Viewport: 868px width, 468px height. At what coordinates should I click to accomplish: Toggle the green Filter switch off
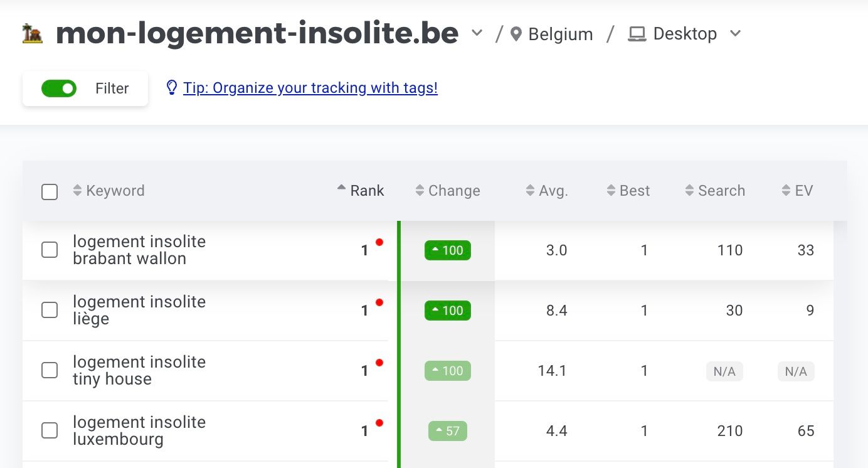pos(59,88)
